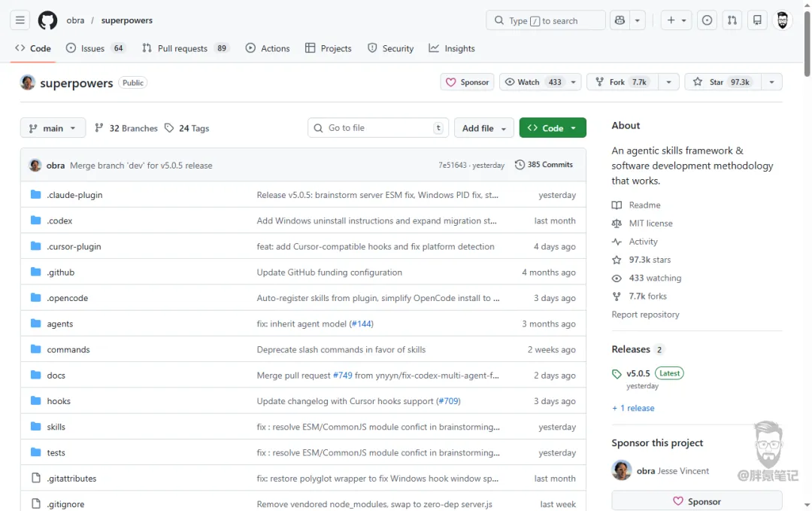Open Copilot chat icon
This screenshot has width=812, height=511.
pos(620,20)
